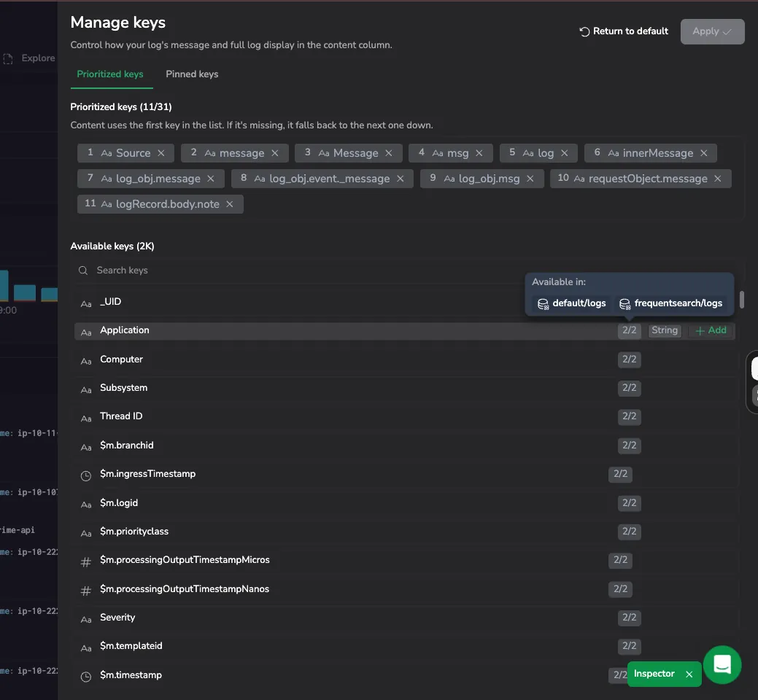Click the Return to default reset icon
The width and height of the screenshot is (758, 700).
click(584, 31)
